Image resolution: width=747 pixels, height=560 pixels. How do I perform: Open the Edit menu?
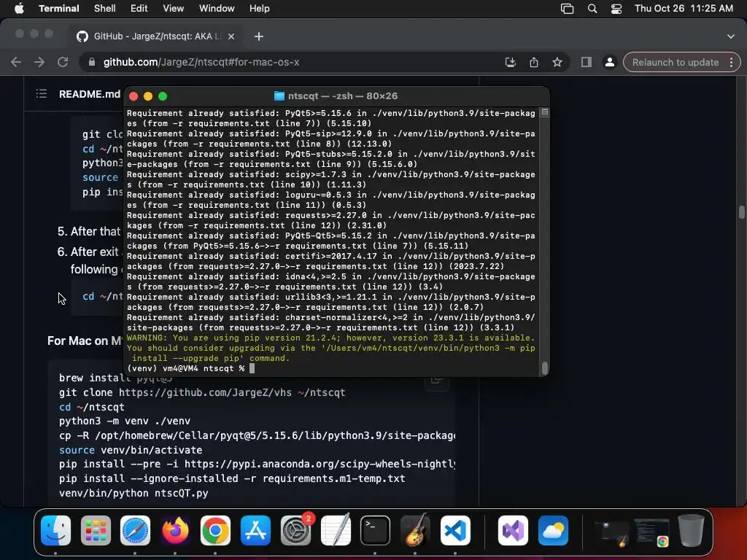tap(139, 9)
